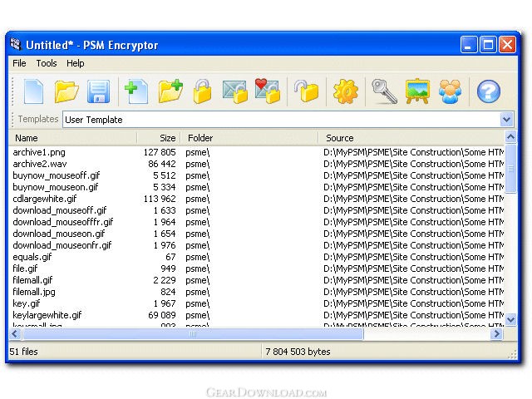Click the size value 127 805

coord(160,152)
